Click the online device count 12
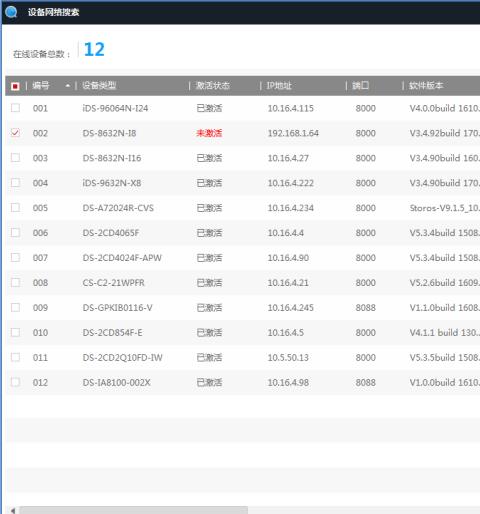The image size is (480, 514). coord(94,49)
